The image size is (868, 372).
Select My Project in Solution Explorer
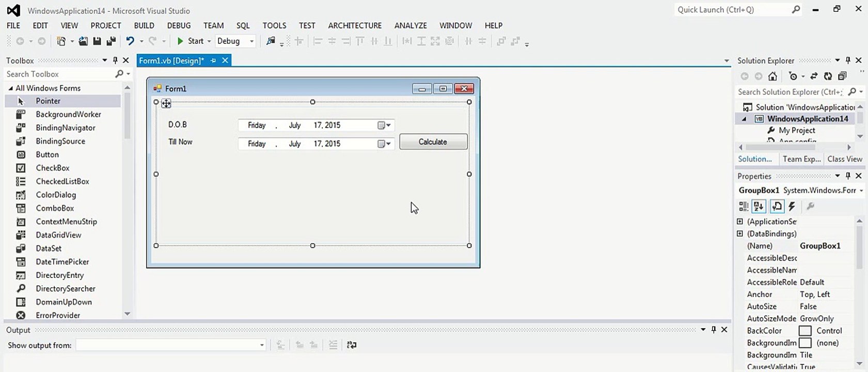797,131
